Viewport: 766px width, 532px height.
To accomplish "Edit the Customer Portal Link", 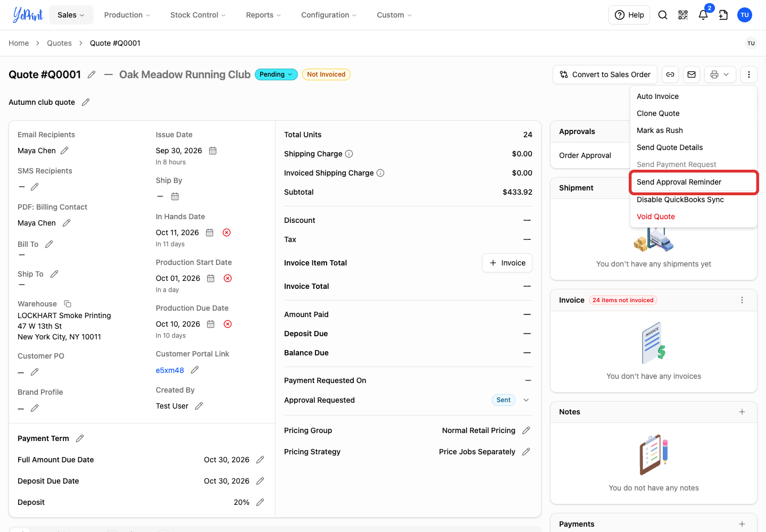I will [195, 370].
